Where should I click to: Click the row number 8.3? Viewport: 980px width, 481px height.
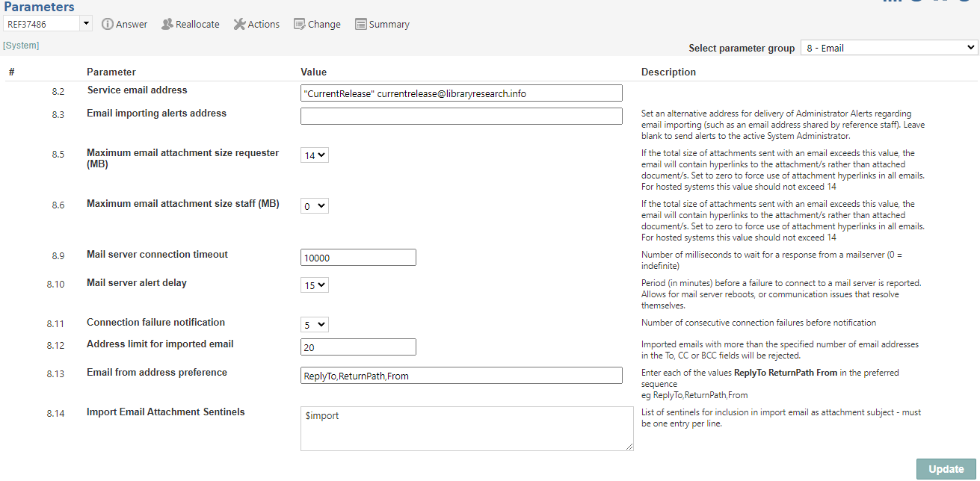tap(58, 115)
